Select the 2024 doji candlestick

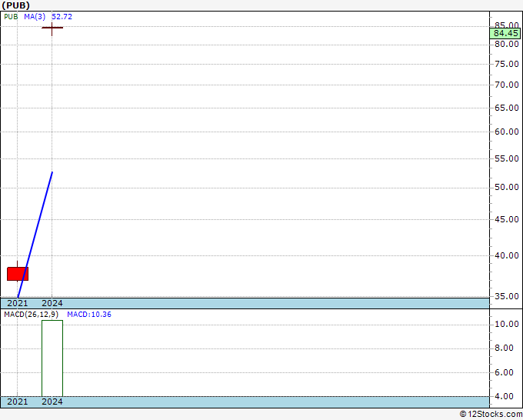click(52, 28)
